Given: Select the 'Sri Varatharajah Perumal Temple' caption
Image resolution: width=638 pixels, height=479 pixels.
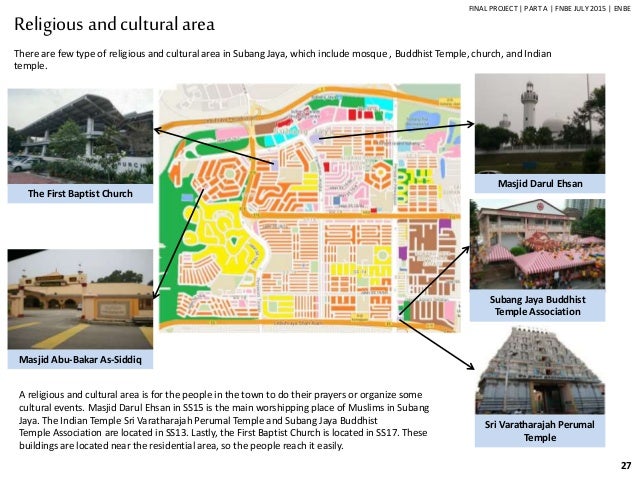Looking at the screenshot, I should point(540,431).
